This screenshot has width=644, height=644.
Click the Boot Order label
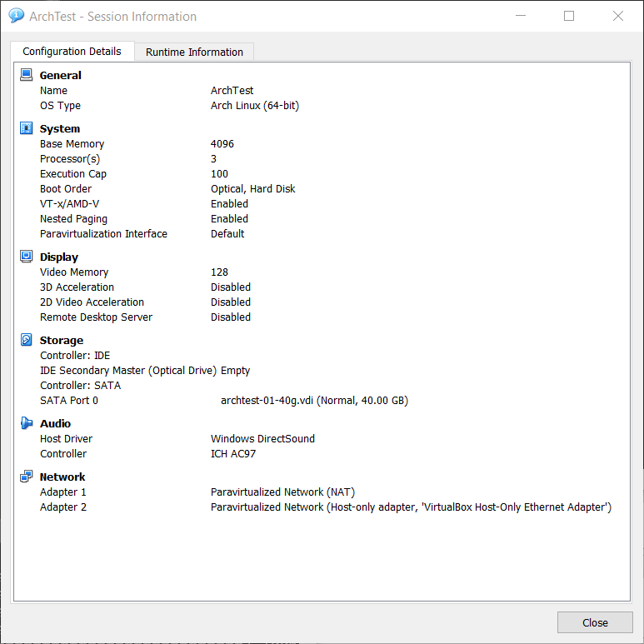(66, 189)
